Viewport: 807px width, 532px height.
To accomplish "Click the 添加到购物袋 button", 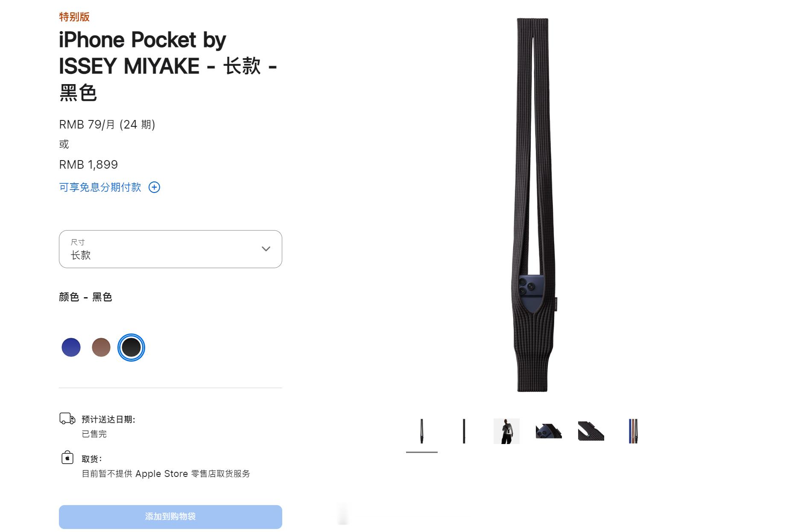I will tap(170, 517).
